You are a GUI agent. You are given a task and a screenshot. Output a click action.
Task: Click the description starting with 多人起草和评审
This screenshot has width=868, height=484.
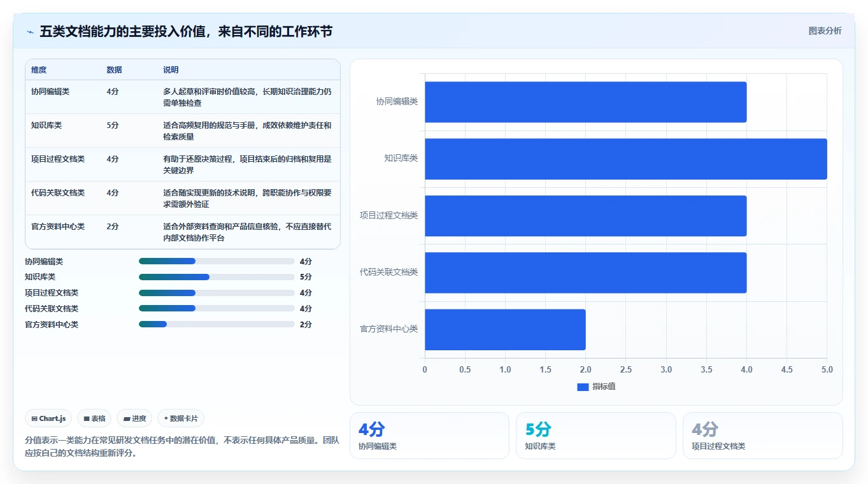[247, 97]
